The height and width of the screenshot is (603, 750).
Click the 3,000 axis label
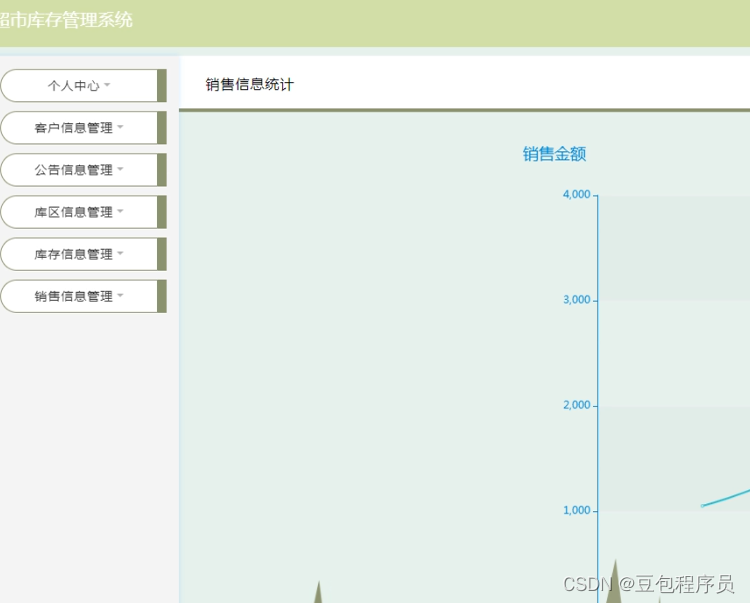point(576,300)
